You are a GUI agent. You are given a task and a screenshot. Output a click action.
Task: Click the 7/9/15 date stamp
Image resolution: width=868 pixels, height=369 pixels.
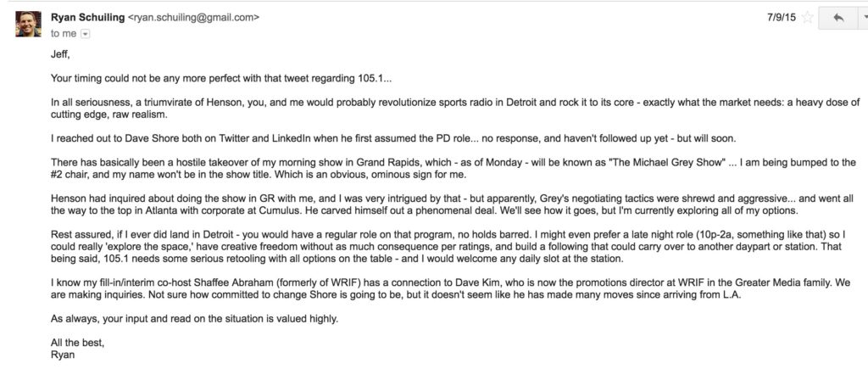(x=782, y=18)
